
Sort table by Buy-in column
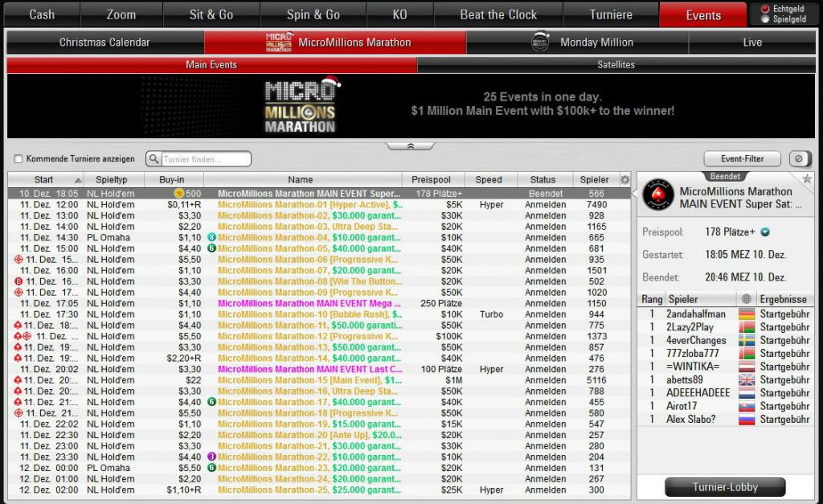(172, 179)
